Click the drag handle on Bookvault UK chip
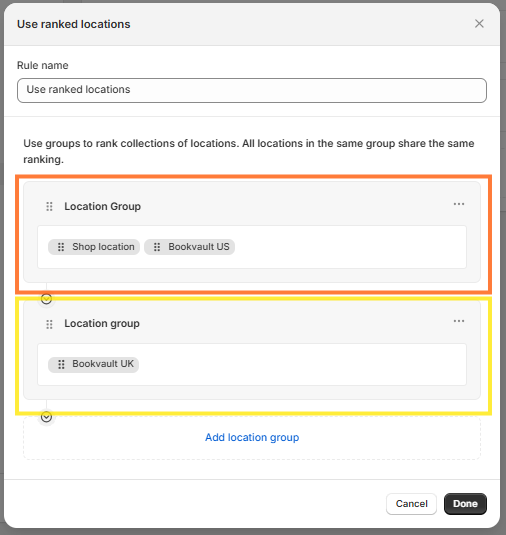Screen dimensions: 506x535 (x=61, y=364)
